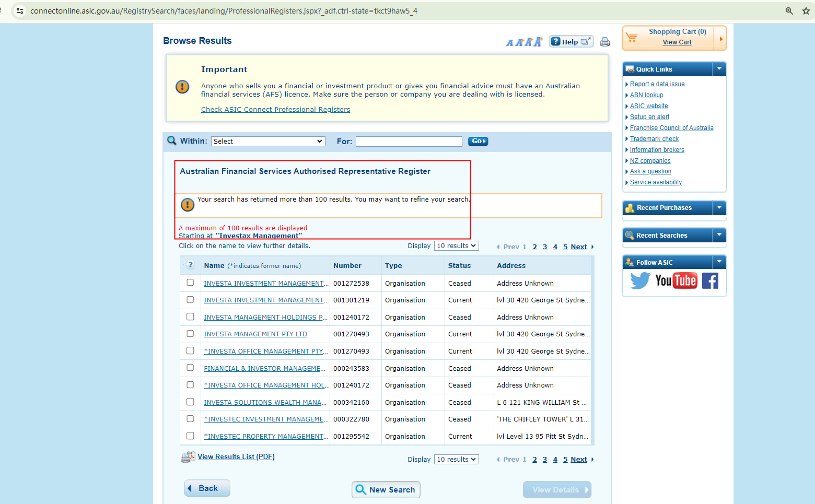815x504 pixels.
Task: Click Next in the upper pagination
Action: (579, 247)
